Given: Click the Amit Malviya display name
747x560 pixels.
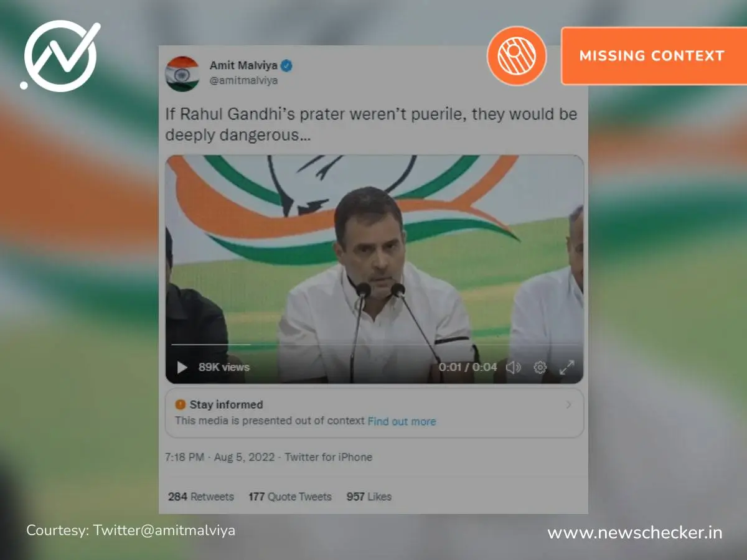Looking at the screenshot, I should (x=243, y=65).
